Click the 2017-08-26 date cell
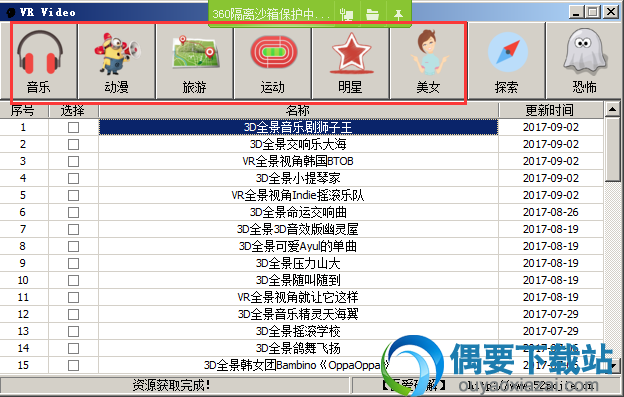This screenshot has height=397, width=624. click(551, 212)
